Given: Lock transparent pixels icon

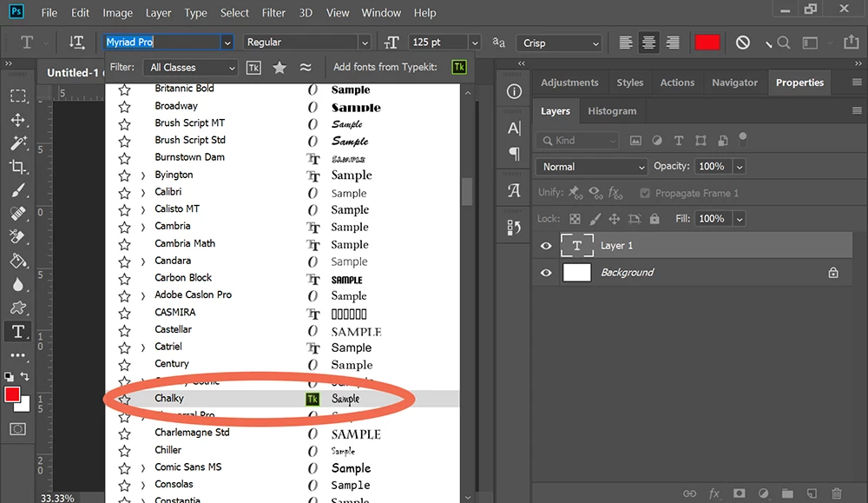Looking at the screenshot, I should pos(575,219).
